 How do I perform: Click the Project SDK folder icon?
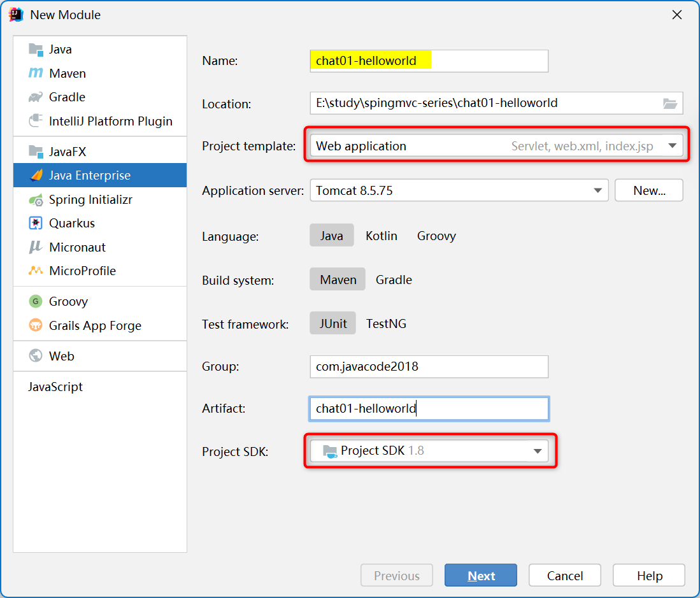click(329, 451)
